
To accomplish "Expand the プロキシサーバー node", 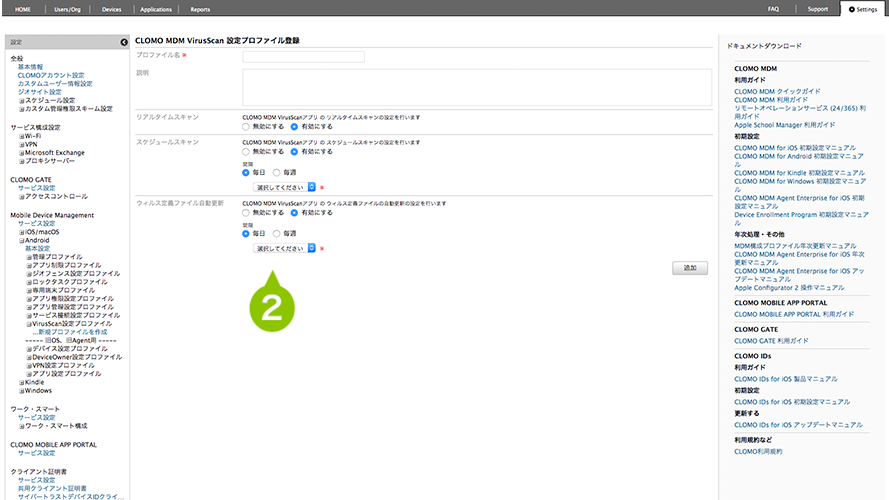I will (x=22, y=162).
